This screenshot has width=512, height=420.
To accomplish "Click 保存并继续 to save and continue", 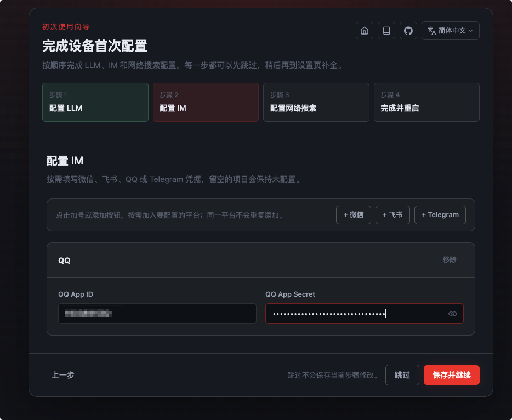I will tap(452, 375).
